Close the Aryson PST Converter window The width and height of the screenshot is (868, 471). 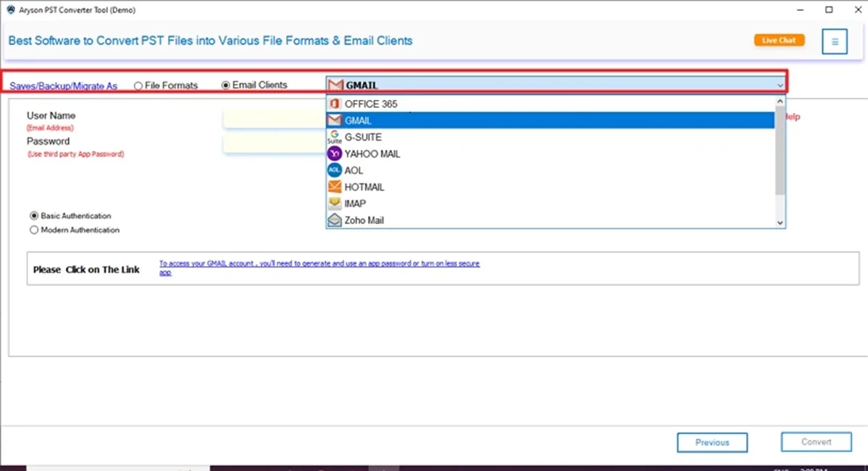click(x=857, y=10)
